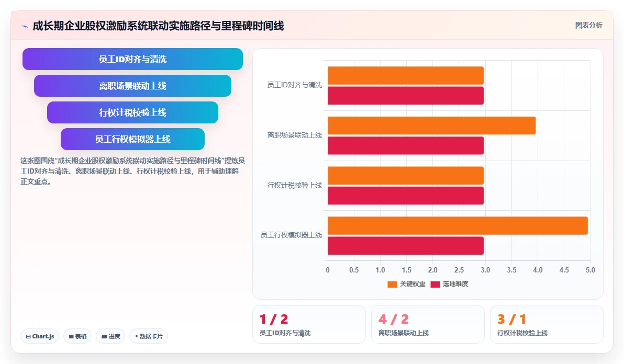
Task: Click the Chart.js tag chip
Action: pos(40,336)
